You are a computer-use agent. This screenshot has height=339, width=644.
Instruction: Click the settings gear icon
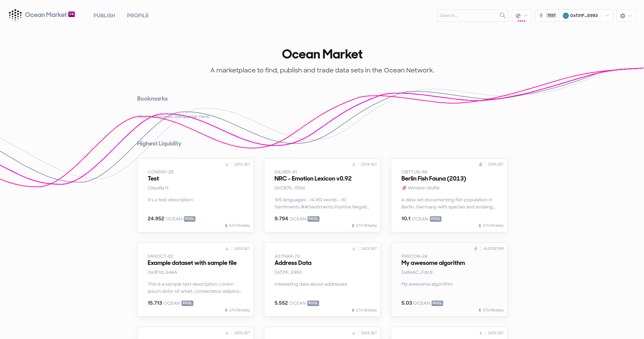coord(623,16)
